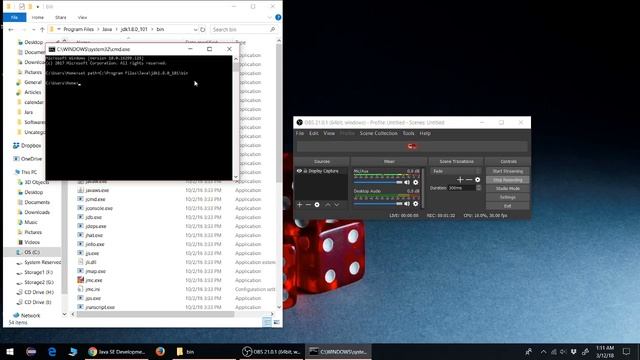Open Firefox from taskbar
Screen dimensions: 640x360
click(160, 351)
